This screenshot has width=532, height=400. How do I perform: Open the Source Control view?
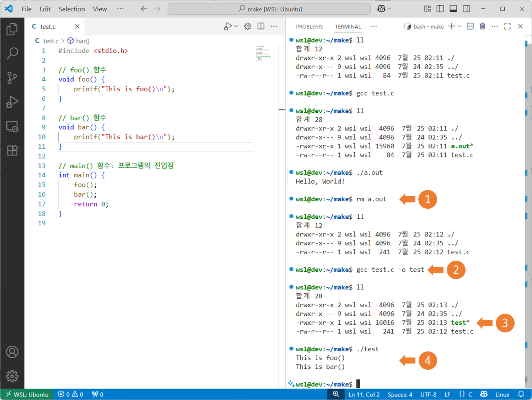pyautogui.click(x=12, y=78)
